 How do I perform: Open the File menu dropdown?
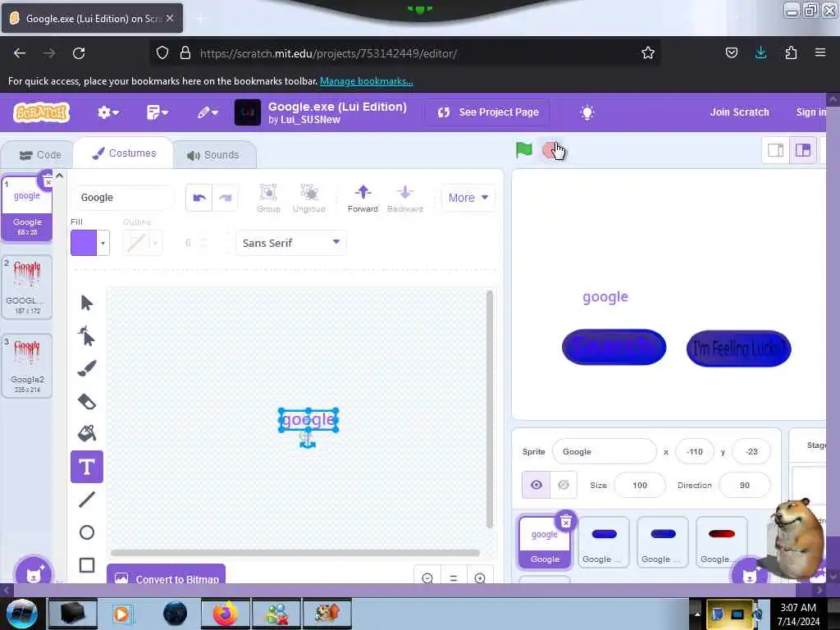(157, 112)
